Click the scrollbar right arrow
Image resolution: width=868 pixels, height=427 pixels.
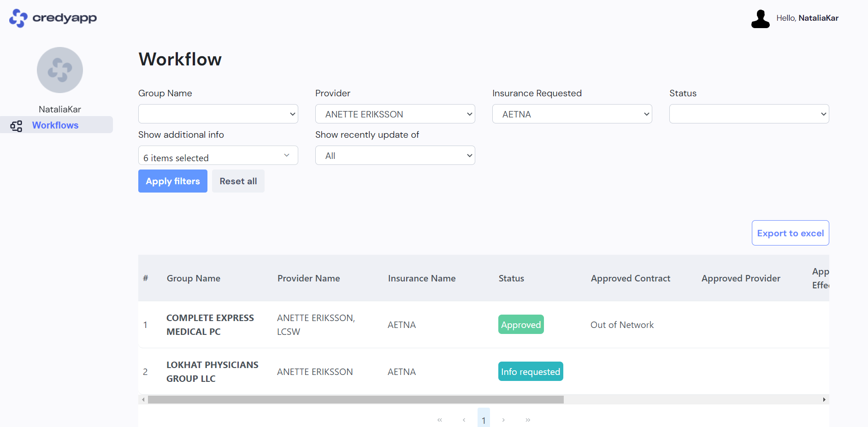[x=824, y=399]
